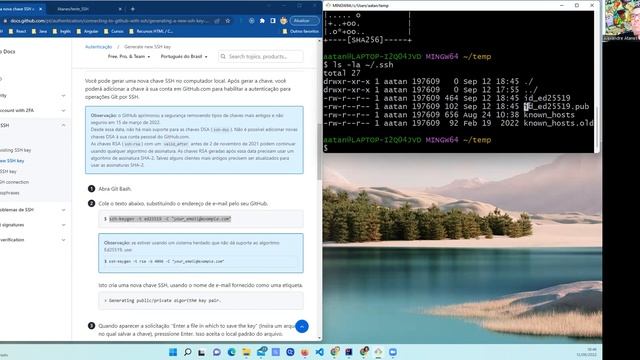The width and height of the screenshot is (640, 360).
Task: Open Task View icon in taskbar
Action: pyautogui.click(x=202, y=352)
